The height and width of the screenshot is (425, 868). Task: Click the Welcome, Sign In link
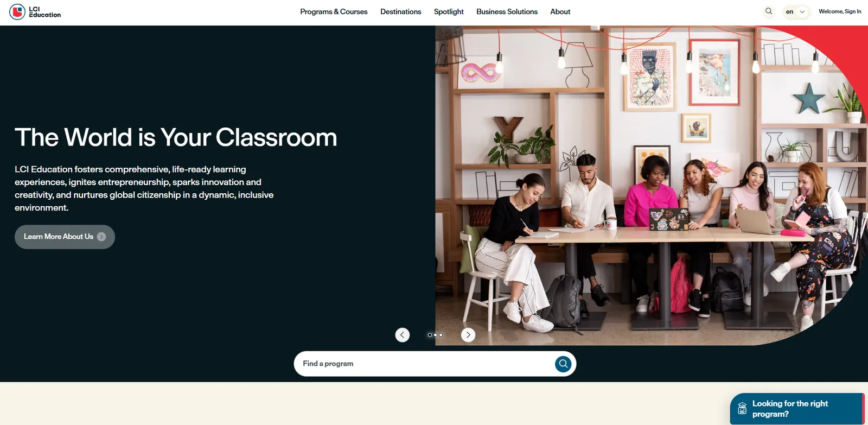[x=840, y=11]
